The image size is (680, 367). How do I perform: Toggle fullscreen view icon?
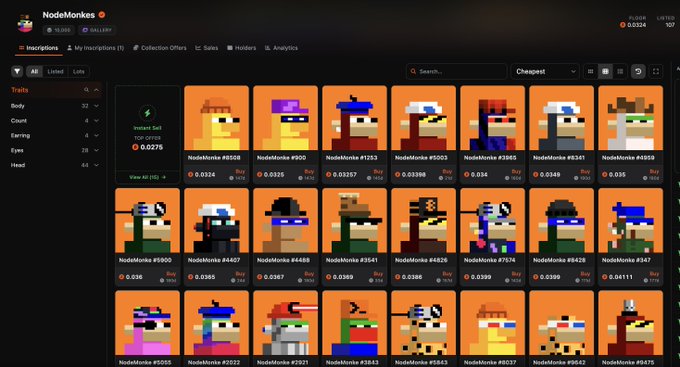[x=656, y=71]
